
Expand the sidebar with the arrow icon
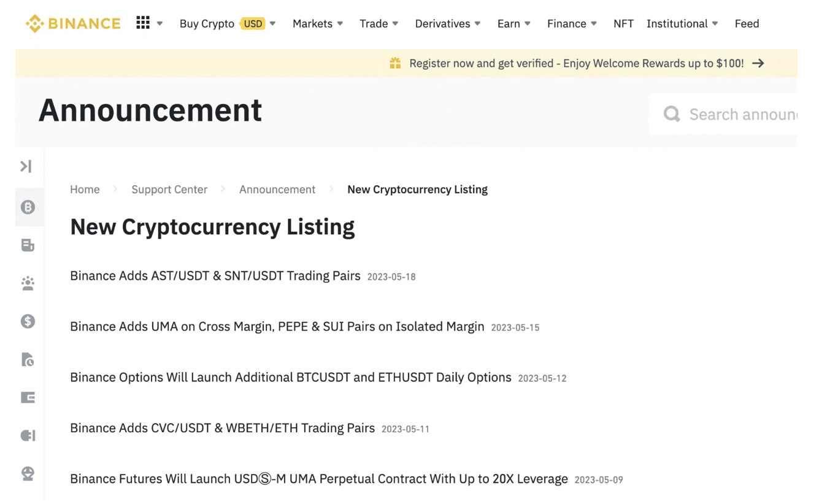click(x=26, y=166)
